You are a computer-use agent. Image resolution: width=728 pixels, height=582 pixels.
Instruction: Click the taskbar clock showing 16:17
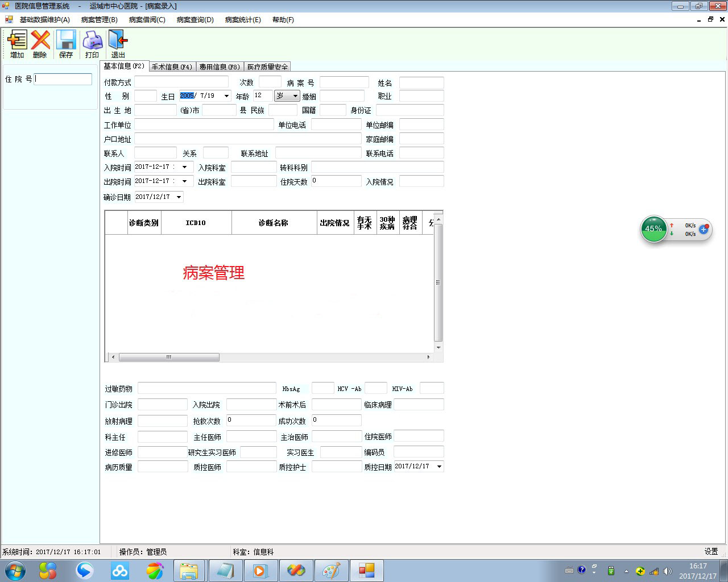698,571
